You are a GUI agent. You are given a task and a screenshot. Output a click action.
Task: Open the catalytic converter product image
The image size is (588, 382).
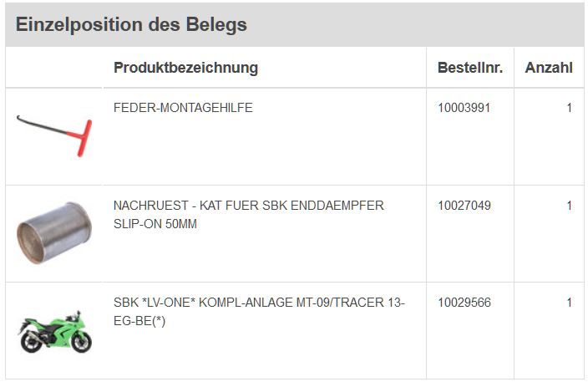pyautogui.click(x=54, y=232)
